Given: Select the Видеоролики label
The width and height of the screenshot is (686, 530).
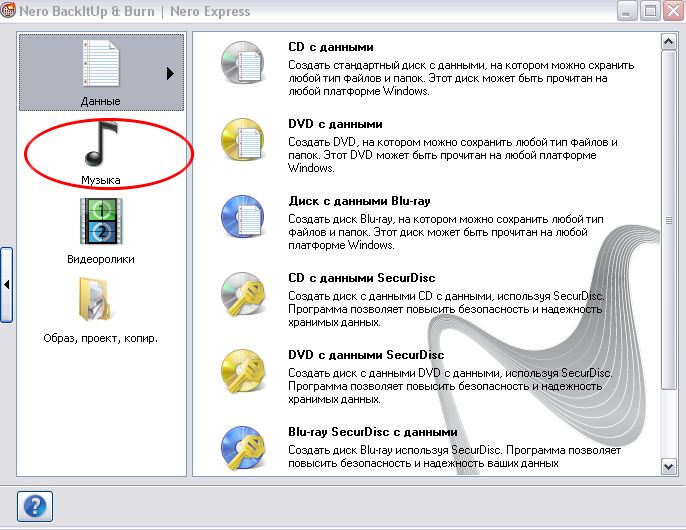Looking at the screenshot, I should point(101,259).
